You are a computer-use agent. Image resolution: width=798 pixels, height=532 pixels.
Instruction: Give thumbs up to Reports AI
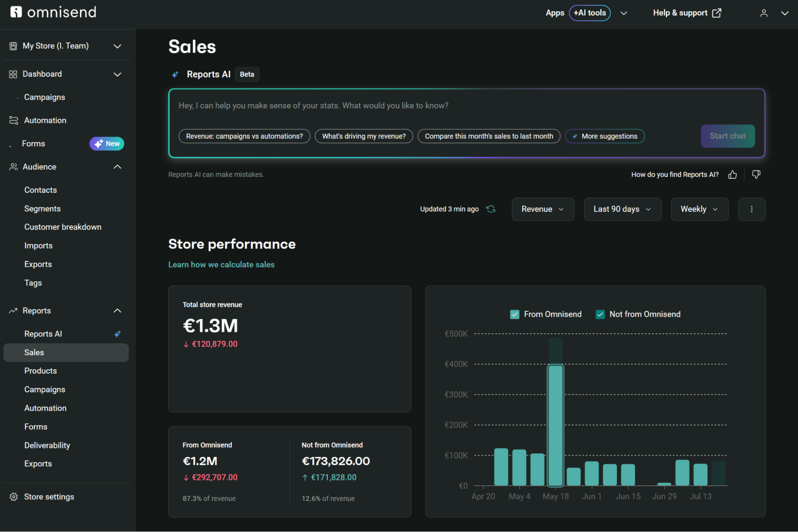coord(733,174)
